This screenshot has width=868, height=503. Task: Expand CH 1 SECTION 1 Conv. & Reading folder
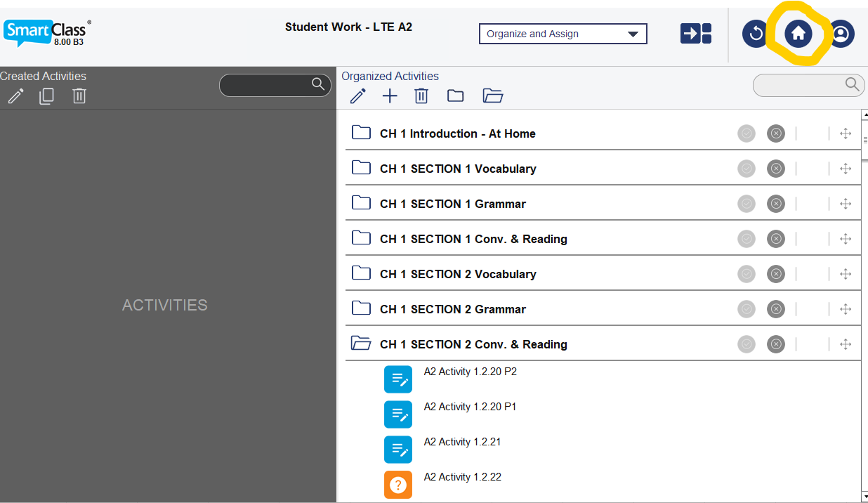(x=361, y=237)
